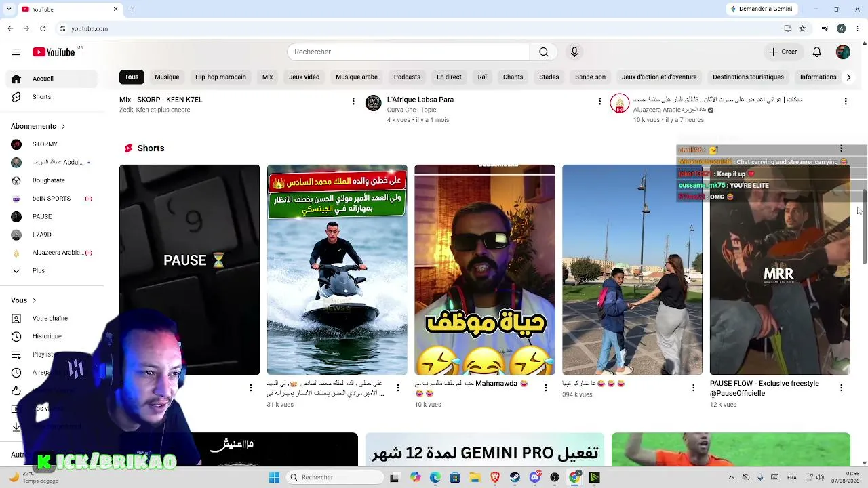Show hidden system tray icons
This screenshot has width=868, height=488.
(731, 477)
